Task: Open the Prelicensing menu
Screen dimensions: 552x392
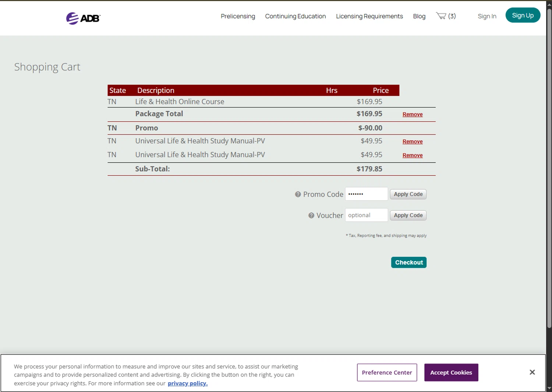Action: [x=238, y=16]
